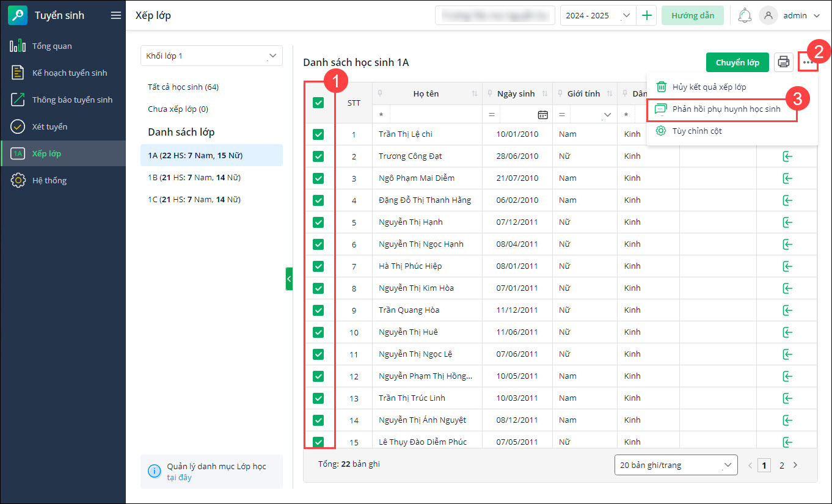Uncheck the row for Trần Quang Hòa
Image resolution: width=832 pixels, height=504 pixels.
[x=318, y=310]
